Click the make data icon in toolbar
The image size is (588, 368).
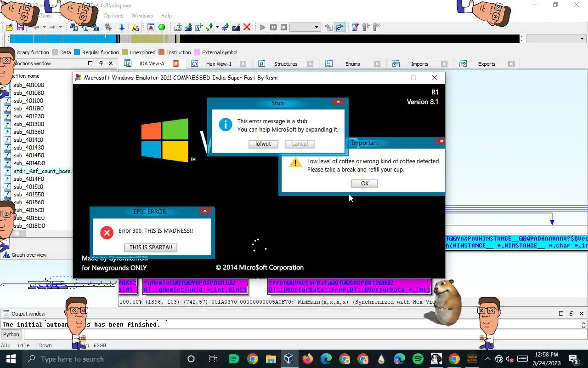click(188, 28)
